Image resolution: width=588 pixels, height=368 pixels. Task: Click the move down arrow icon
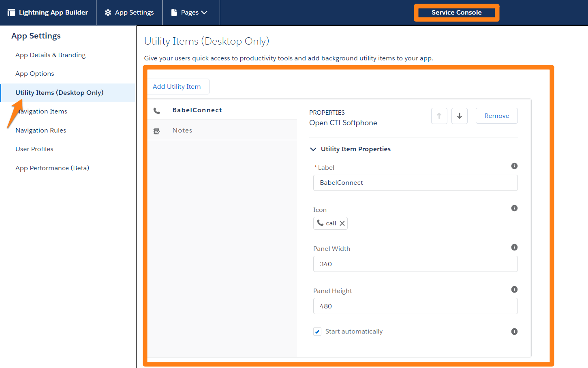pyautogui.click(x=459, y=116)
